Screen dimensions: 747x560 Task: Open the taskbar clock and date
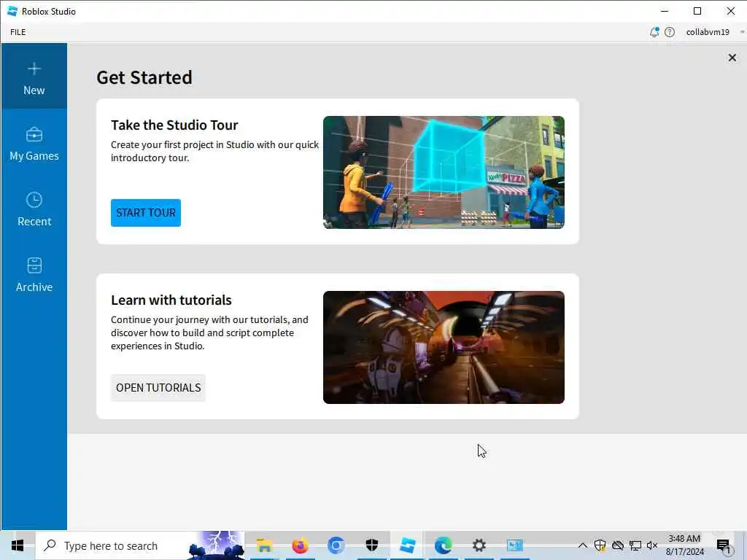(x=684, y=545)
